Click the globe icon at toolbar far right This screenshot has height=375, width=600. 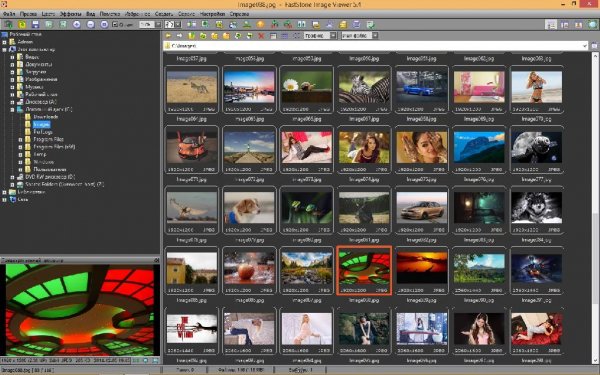coord(592,24)
